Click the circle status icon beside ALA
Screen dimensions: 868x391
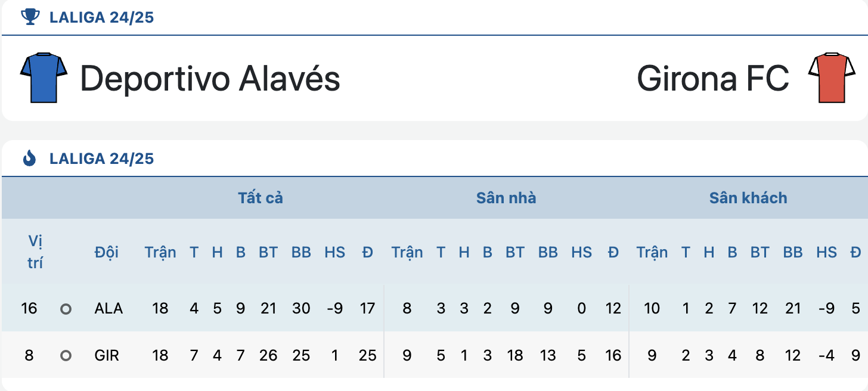66,309
